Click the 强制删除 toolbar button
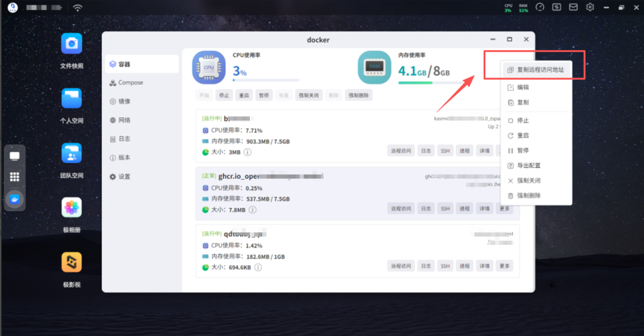This screenshot has width=644, height=336. pyautogui.click(x=358, y=95)
